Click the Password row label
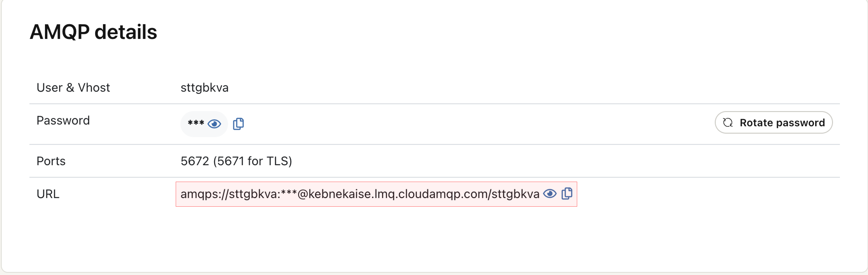The width and height of the screenshot is (868, 275). [x=63, y=121]
